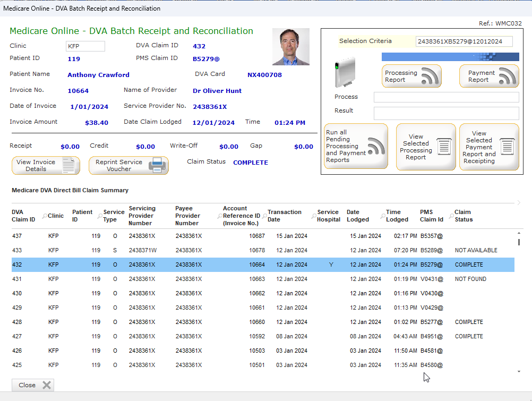Click the Service Provider No. 2438361X value
Image resolution: width=532 pixels, height=401 pixels.
point(210,107)
